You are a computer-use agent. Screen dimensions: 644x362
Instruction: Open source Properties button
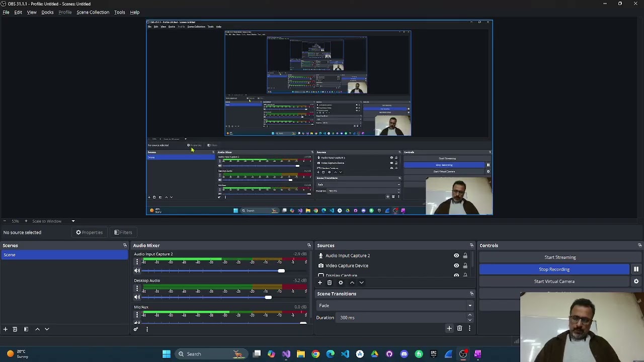coord(89,232)
